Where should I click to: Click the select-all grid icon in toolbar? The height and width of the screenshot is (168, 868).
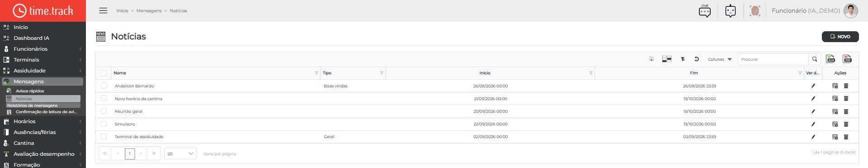(651, 59)
